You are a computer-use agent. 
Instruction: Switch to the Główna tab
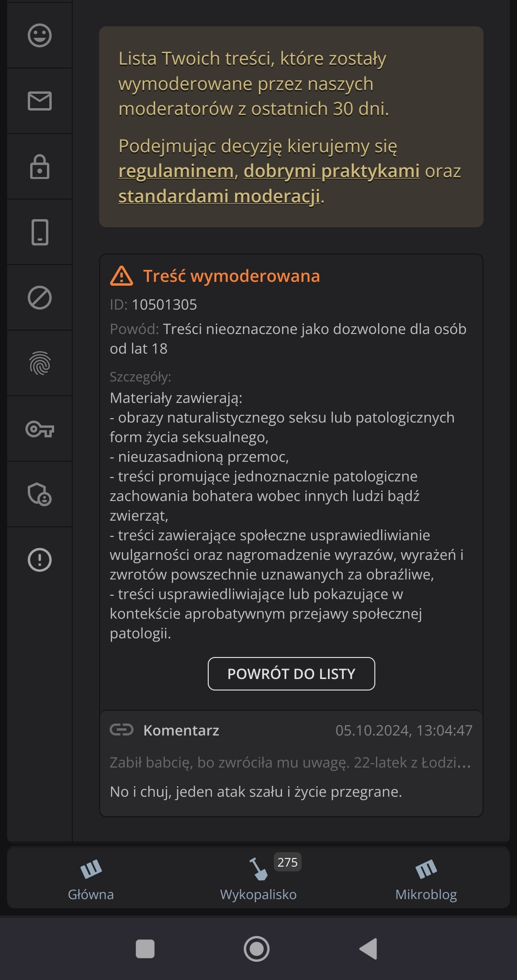91,879
